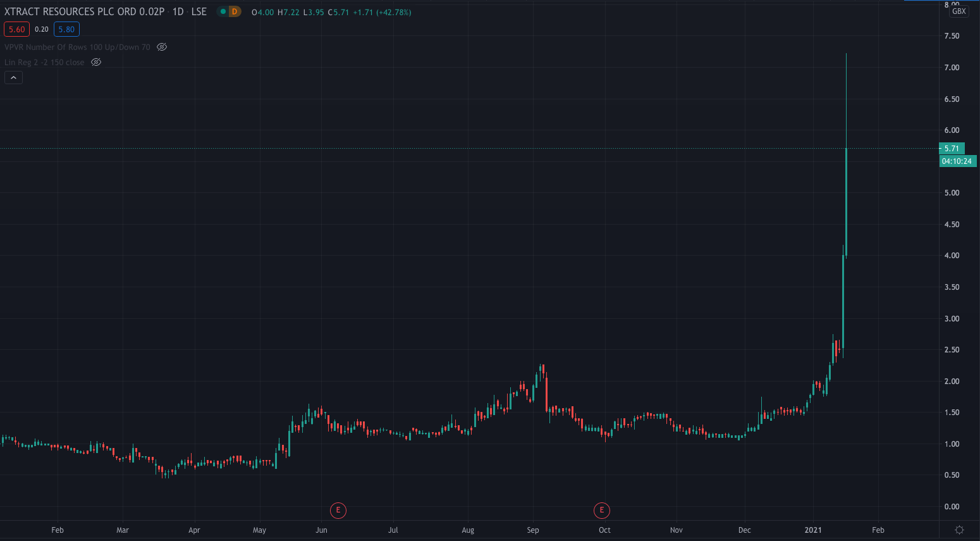Unhide the Lin Reg indicator
The image size is (980, 541).
pos(96,62)
